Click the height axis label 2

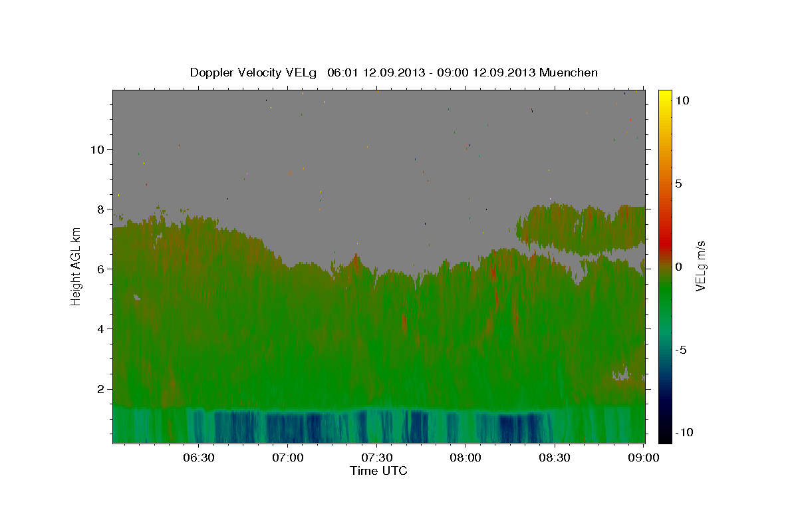99,389
